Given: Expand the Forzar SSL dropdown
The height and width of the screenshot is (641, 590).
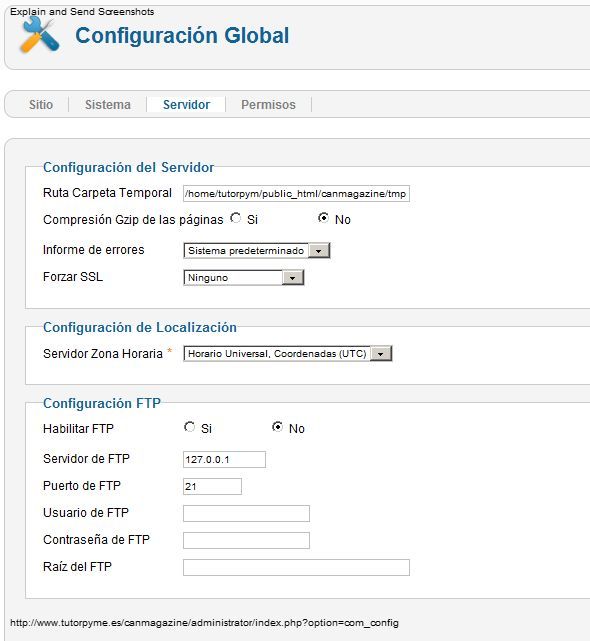Looking at the screenshot, I should pyautogui.click(x=244, y=278).
